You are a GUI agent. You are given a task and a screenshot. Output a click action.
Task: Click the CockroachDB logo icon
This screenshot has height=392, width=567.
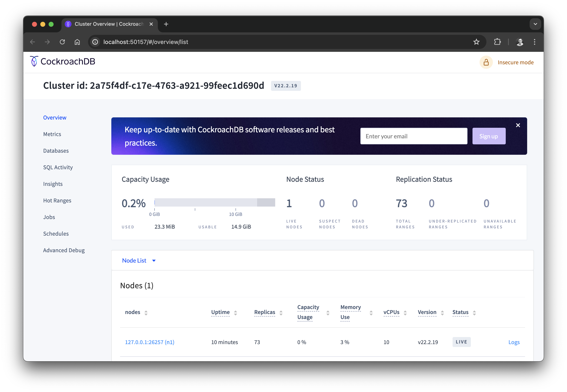point(34,61)
